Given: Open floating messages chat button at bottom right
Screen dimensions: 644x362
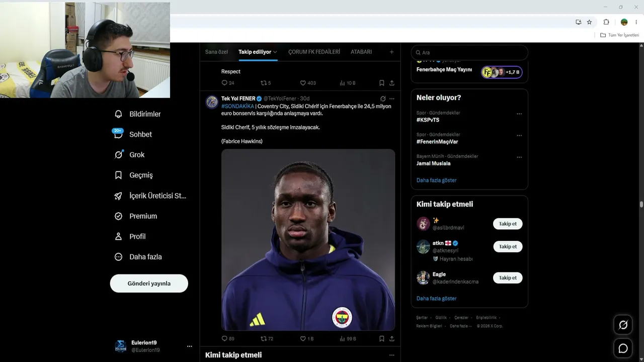Looking at the screenshot, I should click(x=623, y=348).
